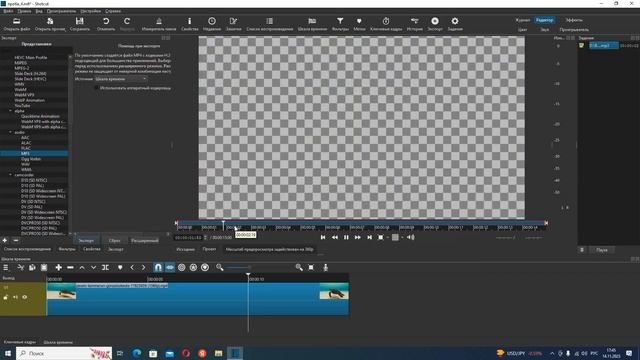Collapse the alpha presets group

(11, 111)
